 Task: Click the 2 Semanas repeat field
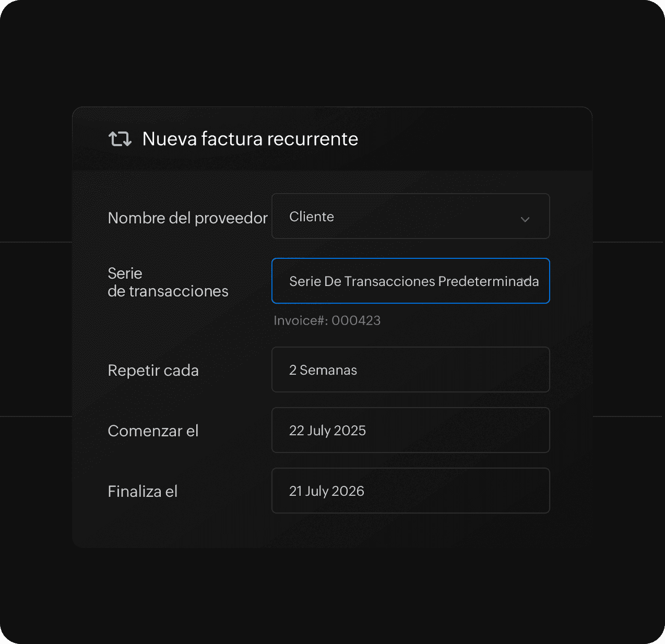click(411, 369)
